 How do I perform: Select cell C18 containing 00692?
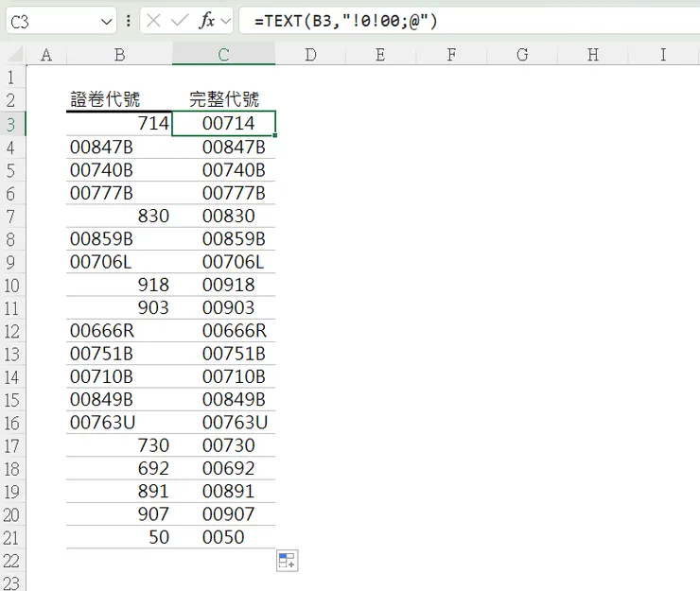pyautogui.click(x=223, y=468)
